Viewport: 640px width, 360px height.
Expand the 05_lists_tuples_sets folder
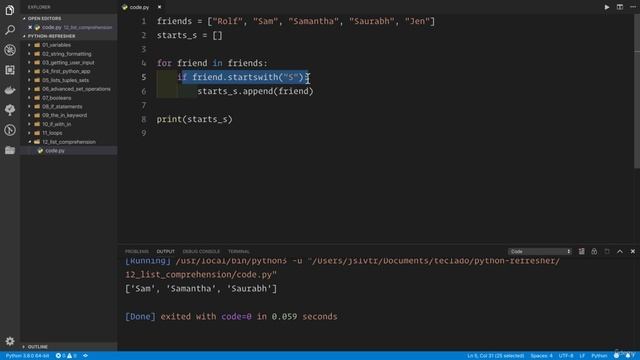(x=65, y=80)
